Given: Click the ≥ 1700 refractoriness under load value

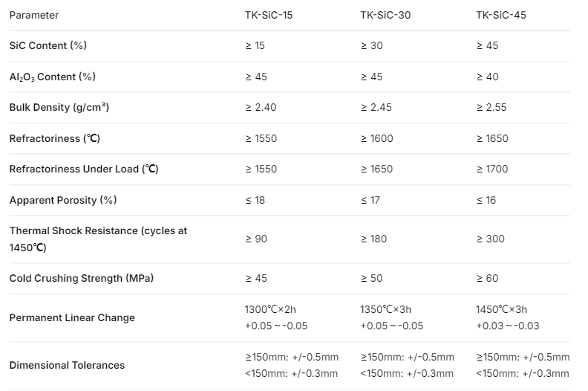Looking at the screenshot, I should pos(492,169).
